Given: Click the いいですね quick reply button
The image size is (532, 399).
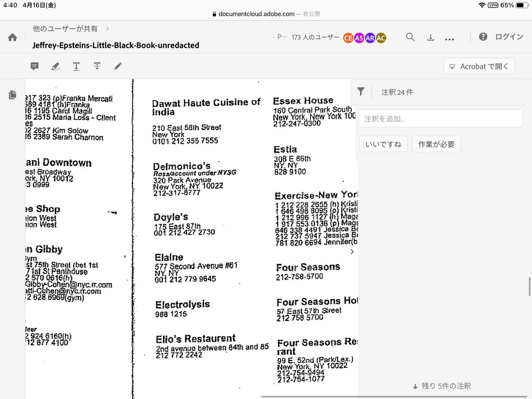Looking at the screenshot, I should point(383,144).
